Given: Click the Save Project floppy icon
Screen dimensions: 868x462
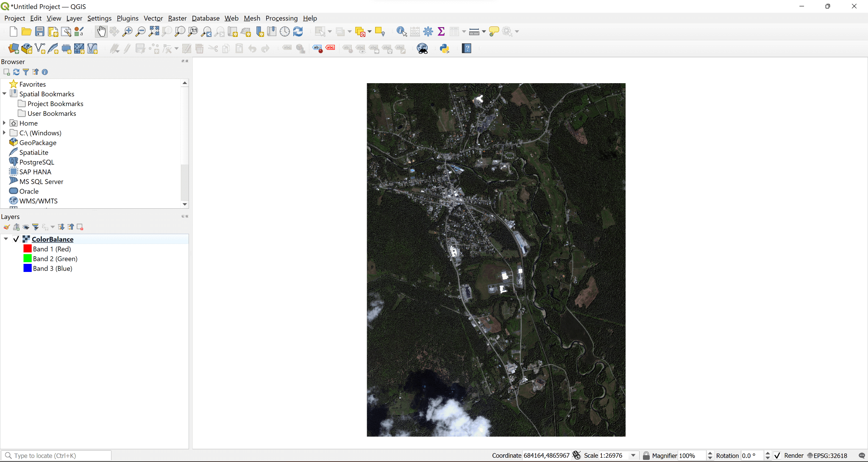Looking at the screenshot, I should tap(39, 31).
